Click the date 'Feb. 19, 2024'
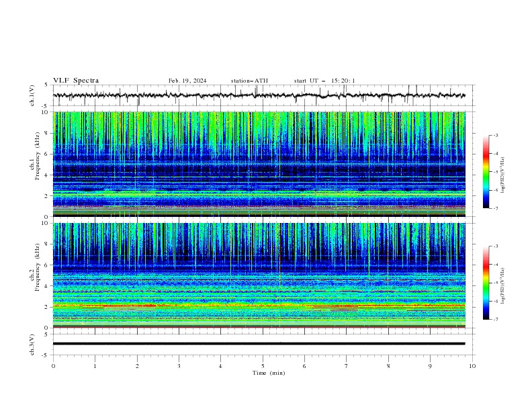Image resolution: width=532 pixels, height=411 pixels. click(187, 81)
